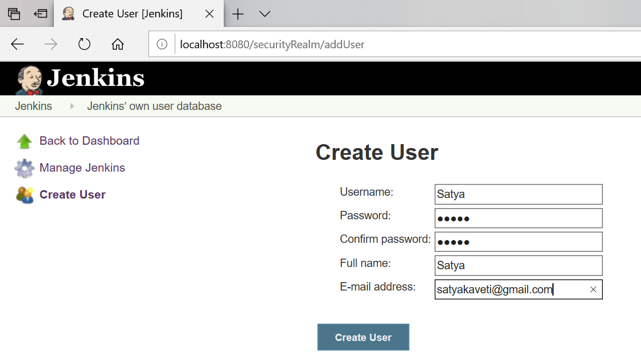Image resolution: width=641 pixels, height=364 pixels.
Task: Open a new browser tab
Action: click(x=238, y=14)
